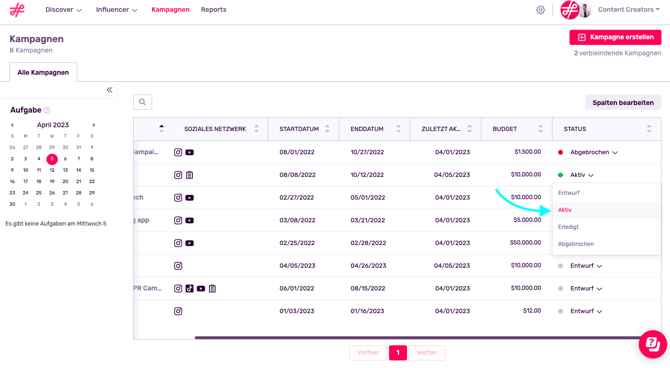Image resolution: width=670 pixels, height=368 pixels.
Task: Select Abgebrochen in status menu
Action: pyautogui.click(x=606, y=244)
